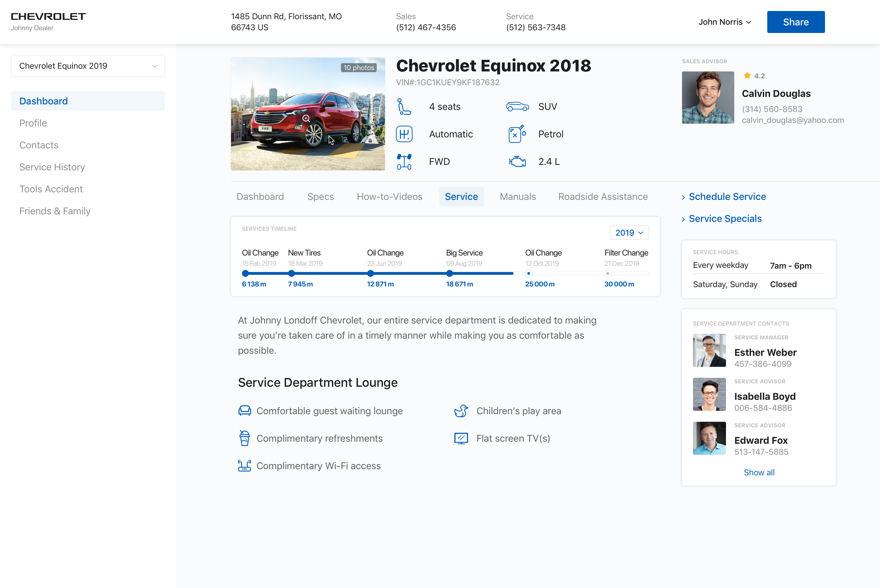
Task: Click the 15 Feb 2019 Oil Change marker
Action: point(245,273)
